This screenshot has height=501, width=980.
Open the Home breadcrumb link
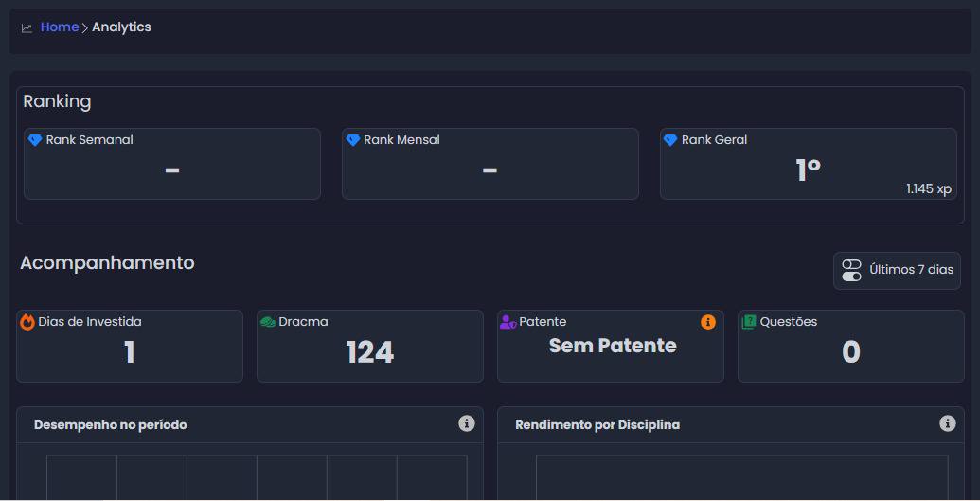(59, 27)
